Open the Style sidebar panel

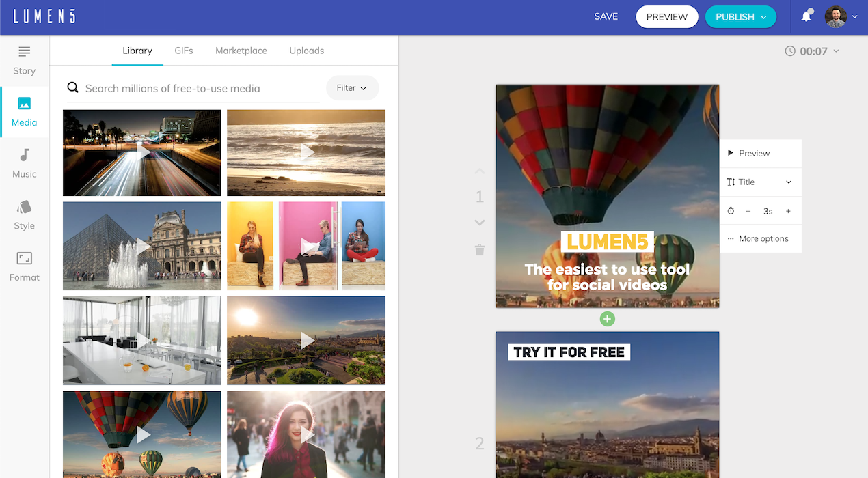click(x=24, y=215)
